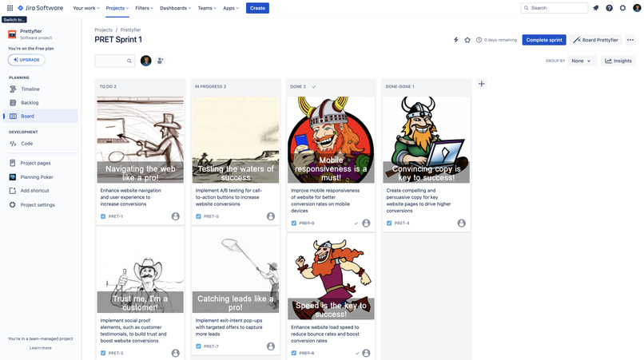
Task: Open the help question mark icon
Action: point(609,8)
